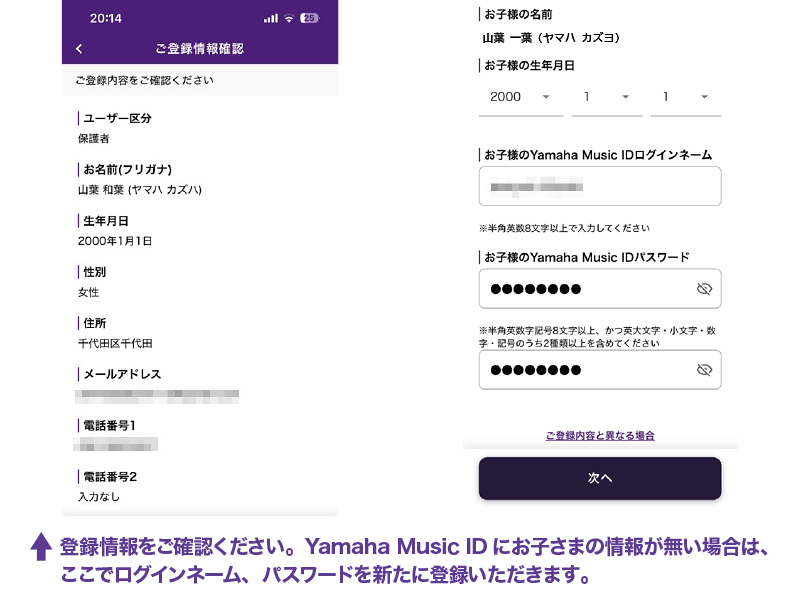Select the name 山葉 和葉 (ヤマハ カズハ)

pyautogui.click(x=140, y=190)
